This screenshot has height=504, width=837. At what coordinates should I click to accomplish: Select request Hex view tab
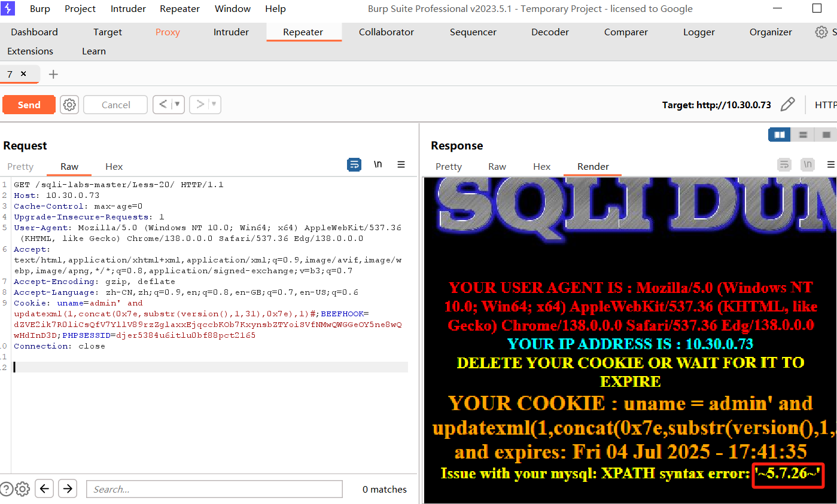tap(114, 167)
